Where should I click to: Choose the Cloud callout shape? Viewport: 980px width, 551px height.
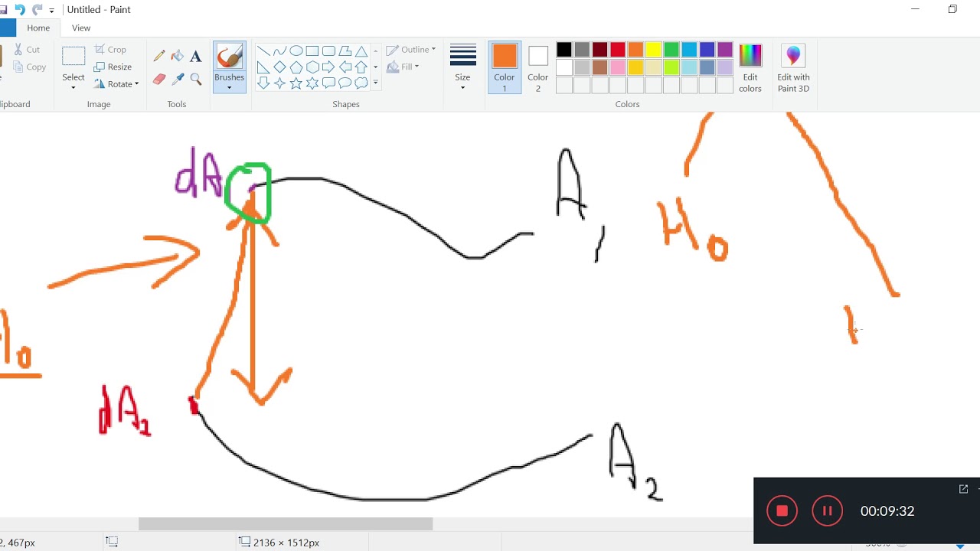[361, 83]
